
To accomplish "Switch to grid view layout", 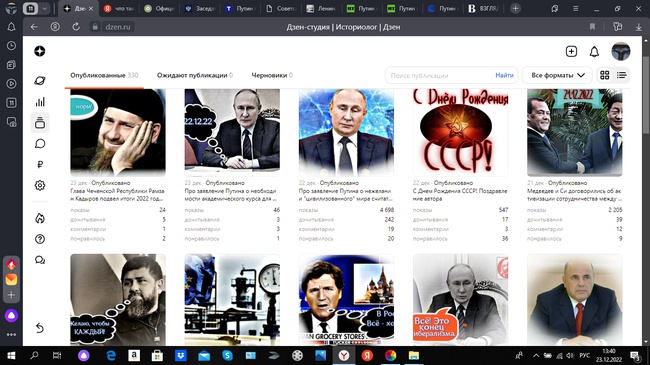I will tap(605, 75).
